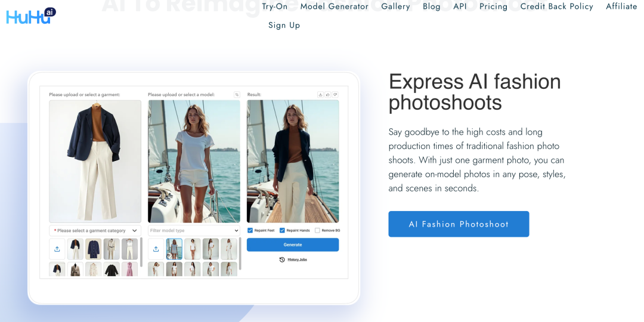This screenshot has height=322, width=644.
Task: Click 'Please upload or select a model:' label
Action: click(181, 94)
